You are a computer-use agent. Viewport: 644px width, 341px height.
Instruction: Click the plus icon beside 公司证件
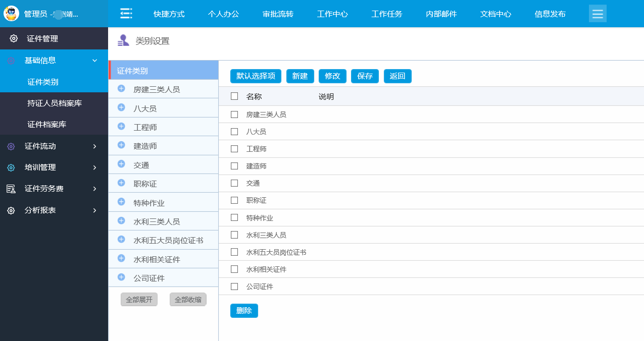pyautogui.click(x=121, y=277)
